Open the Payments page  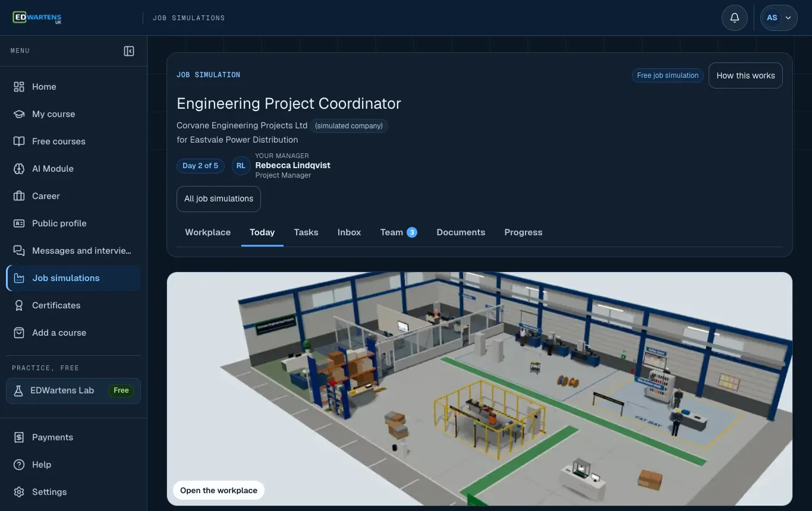coord(73,437)
